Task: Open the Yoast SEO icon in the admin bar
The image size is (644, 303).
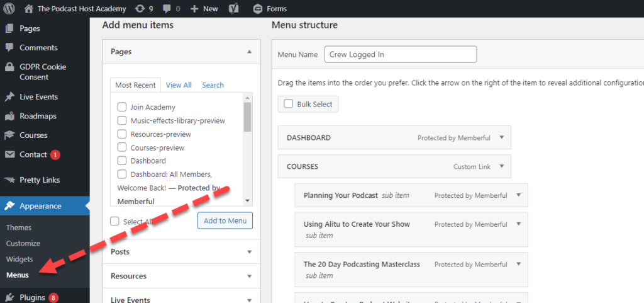Action: point(233,9)
